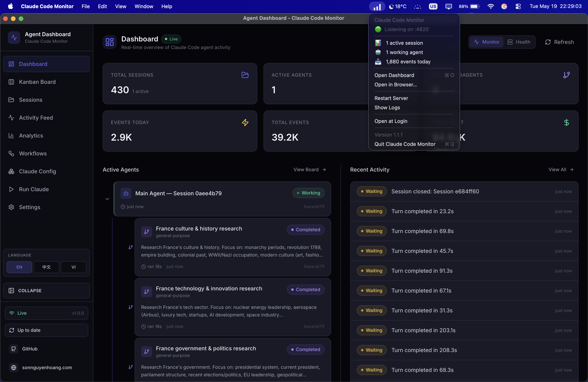Open France culture & history research card
Screen dimensions: 588x382
[233, 247]
